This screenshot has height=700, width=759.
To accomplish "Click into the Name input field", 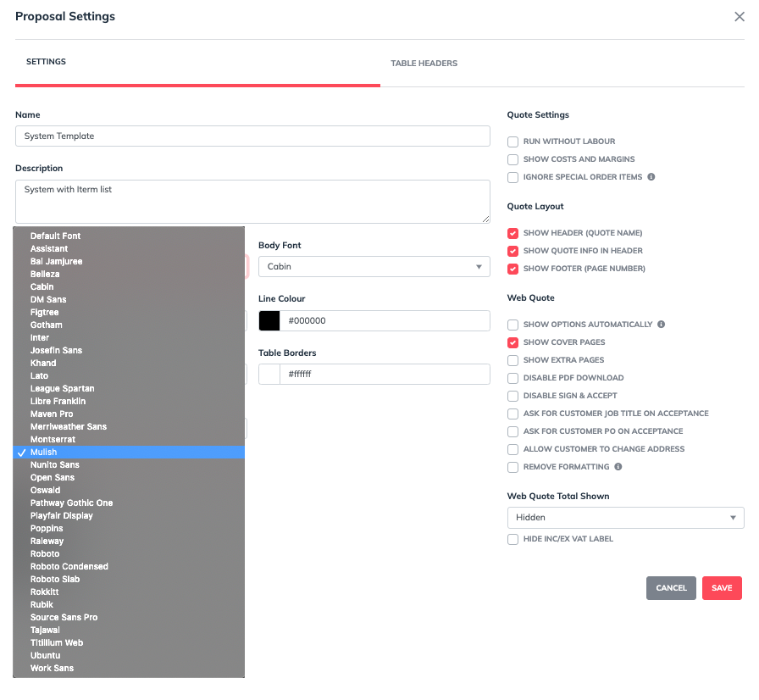I will coord(252,136).
